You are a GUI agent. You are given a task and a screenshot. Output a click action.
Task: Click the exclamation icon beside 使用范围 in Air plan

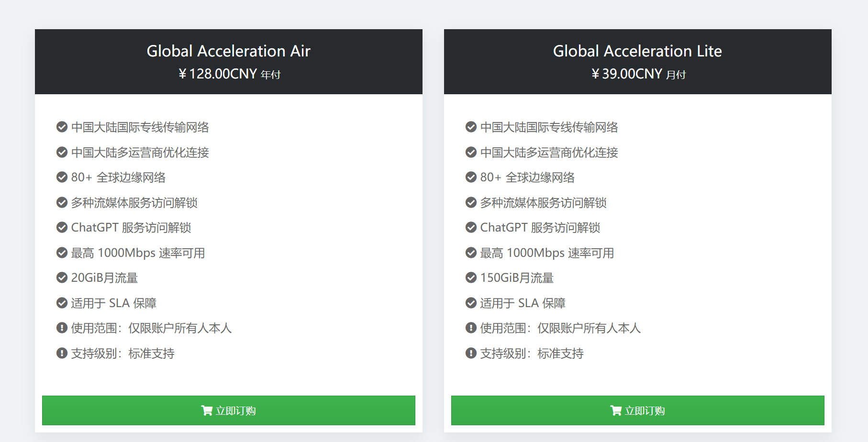tap(62, 328)
